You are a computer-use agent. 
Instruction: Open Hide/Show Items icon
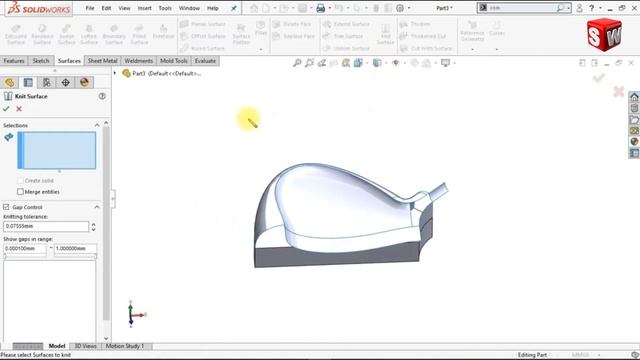(x=396, y=63)
